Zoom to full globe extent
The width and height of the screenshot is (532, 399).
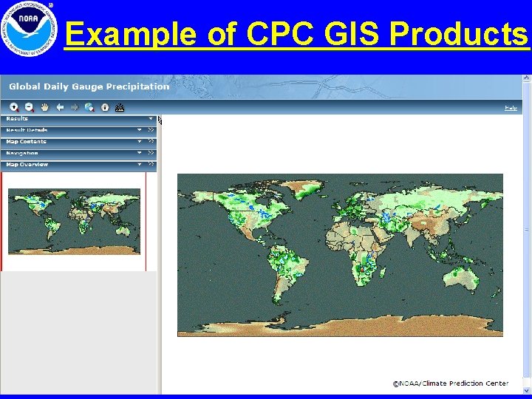(x=89, y=108)
